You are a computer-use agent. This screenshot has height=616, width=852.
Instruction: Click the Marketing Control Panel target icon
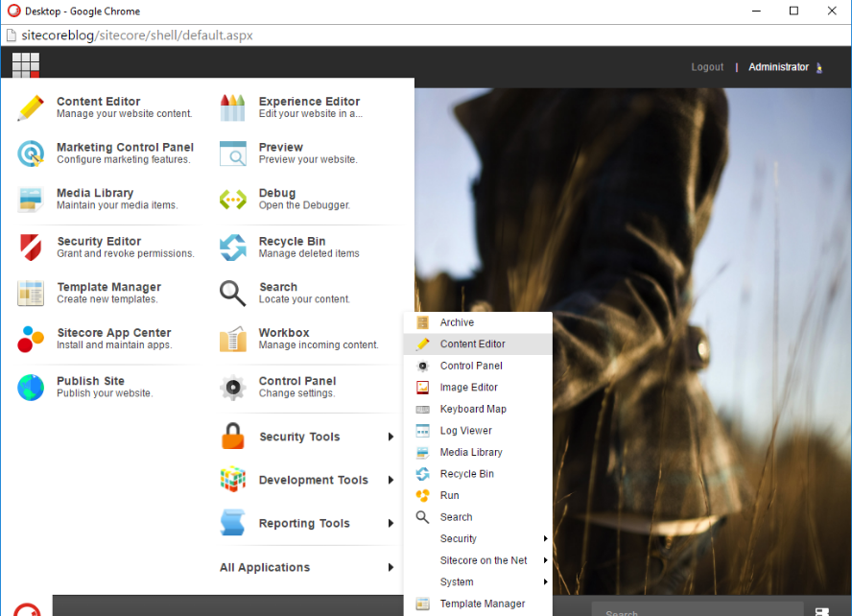tap(31, 154)
